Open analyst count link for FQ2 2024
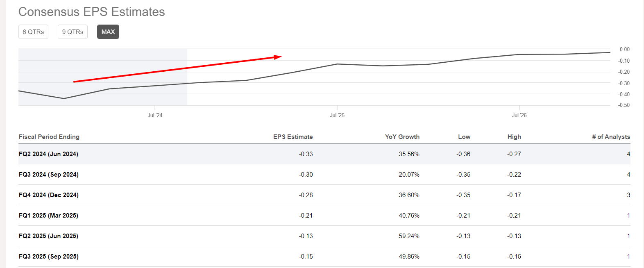Screen dimensions: 644x268 point(628,154)
